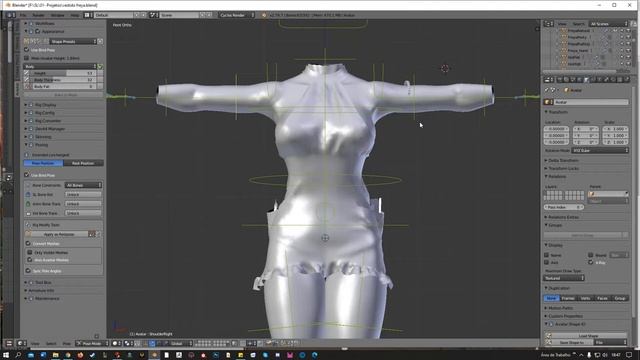Click the icon left of Body Fat slider
Image resolution: width=640 pixels, height=360 pixels.
point(27,87)
